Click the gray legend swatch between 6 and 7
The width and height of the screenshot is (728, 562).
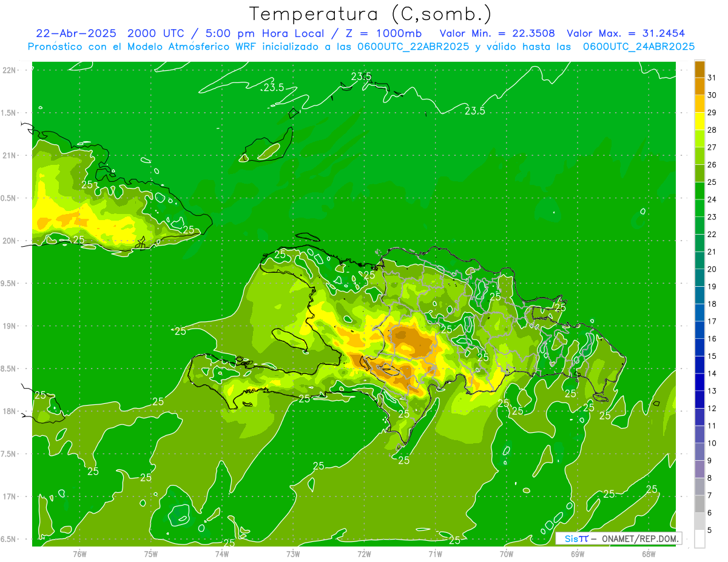699,504
